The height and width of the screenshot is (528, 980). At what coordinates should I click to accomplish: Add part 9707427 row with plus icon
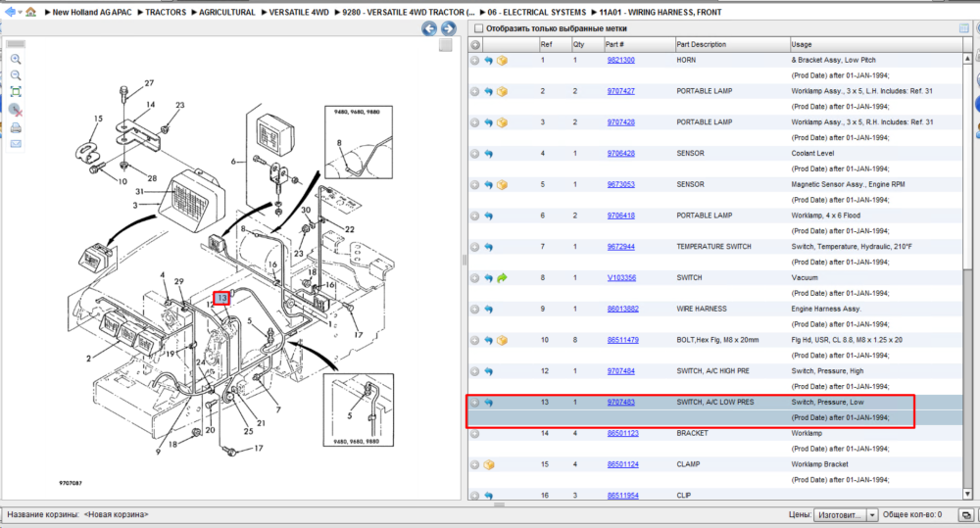point(475,91)
